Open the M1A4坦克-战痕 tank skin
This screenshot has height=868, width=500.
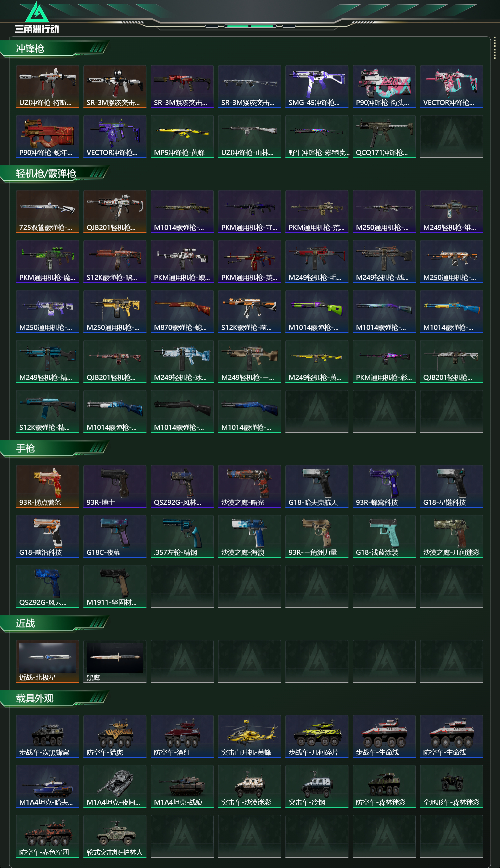pos(182,786)
